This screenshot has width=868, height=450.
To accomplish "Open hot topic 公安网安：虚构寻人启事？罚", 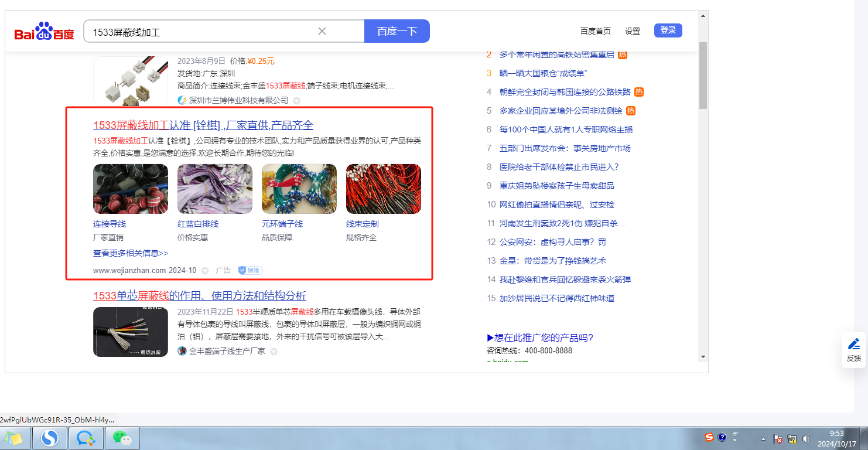I will point(553,242).
